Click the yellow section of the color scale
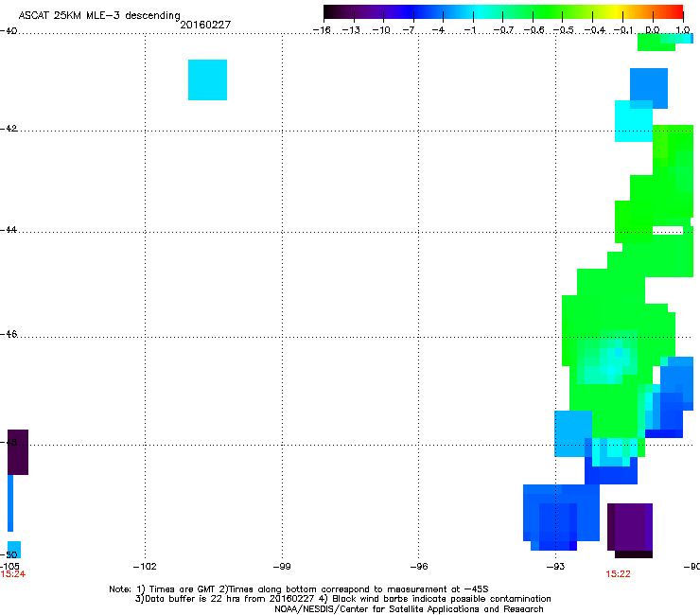700x615 pixels. [x=617, y=12]
